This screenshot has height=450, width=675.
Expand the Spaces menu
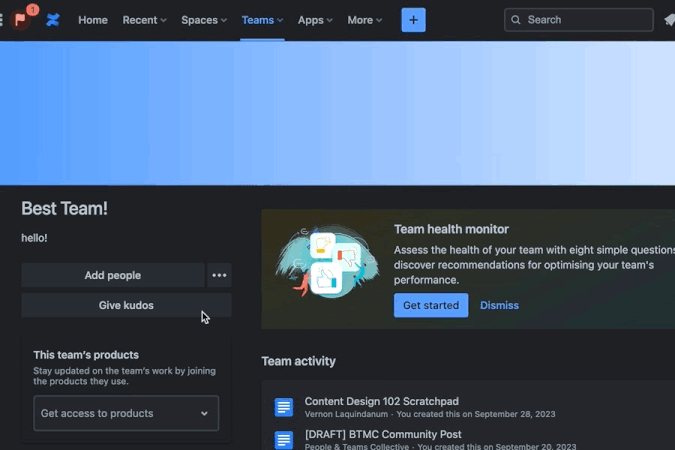click(x=204, y=20)
